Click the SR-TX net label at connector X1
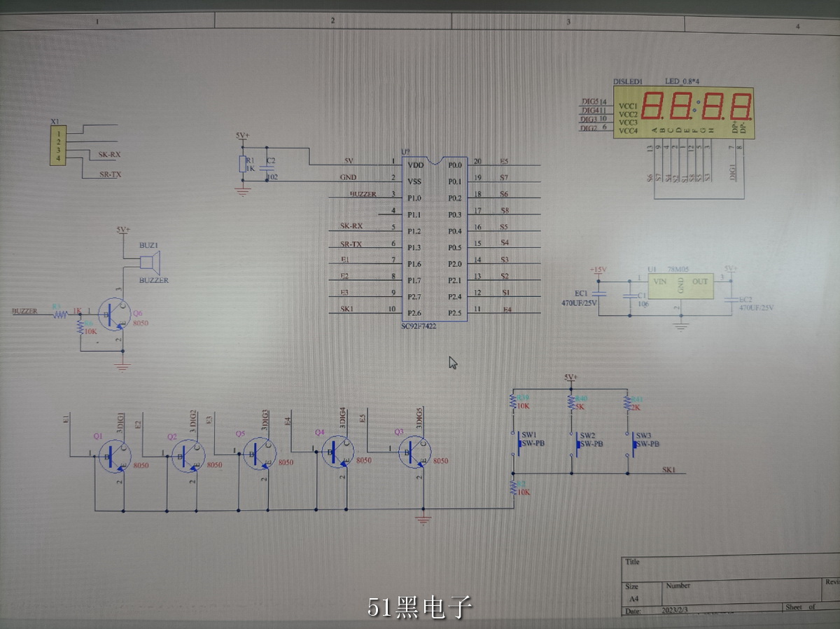 111,174
